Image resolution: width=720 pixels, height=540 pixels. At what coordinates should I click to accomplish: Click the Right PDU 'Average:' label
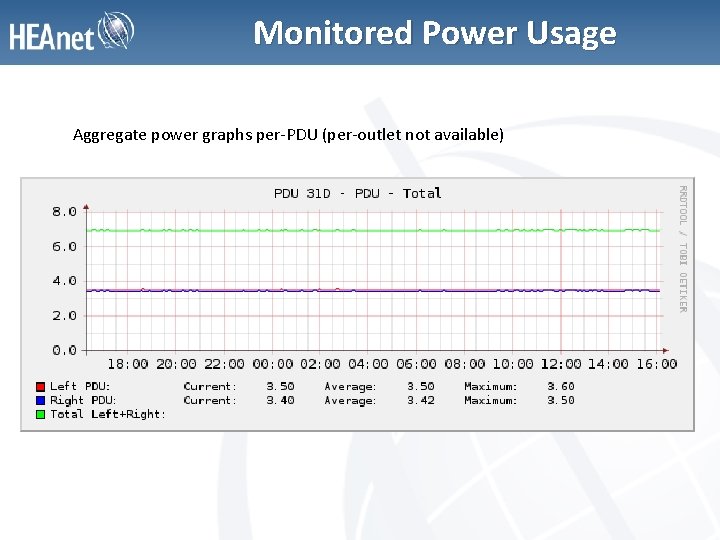[x=350, y=400]
